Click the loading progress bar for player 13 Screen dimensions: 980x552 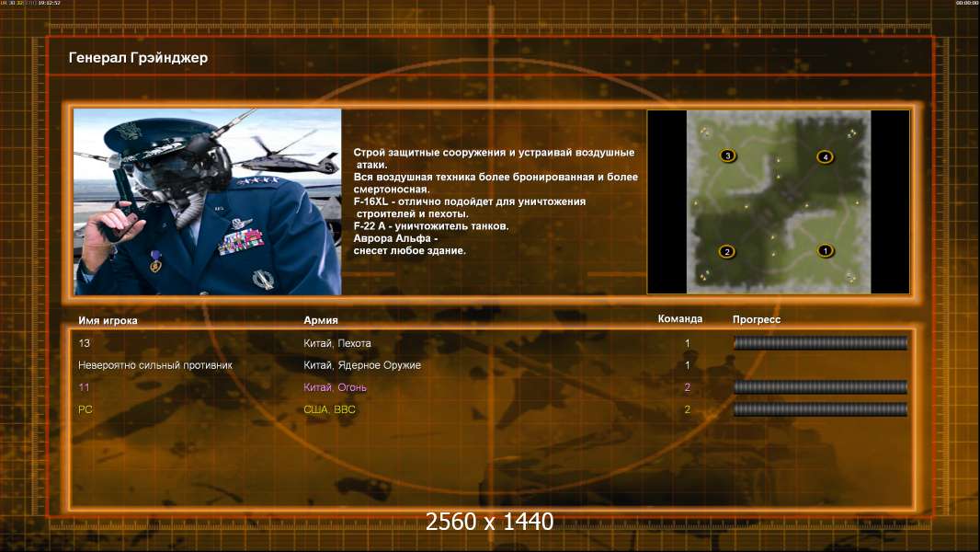pos(821,342)
